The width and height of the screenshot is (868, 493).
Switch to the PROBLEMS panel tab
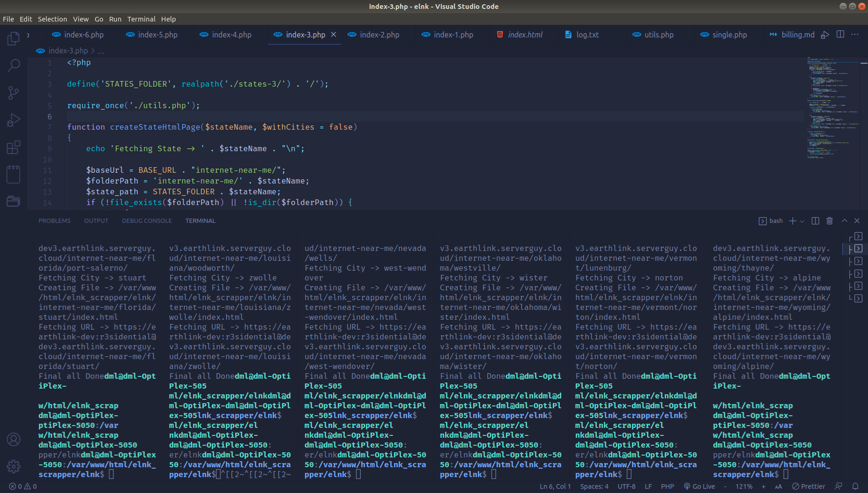(54, 221)
